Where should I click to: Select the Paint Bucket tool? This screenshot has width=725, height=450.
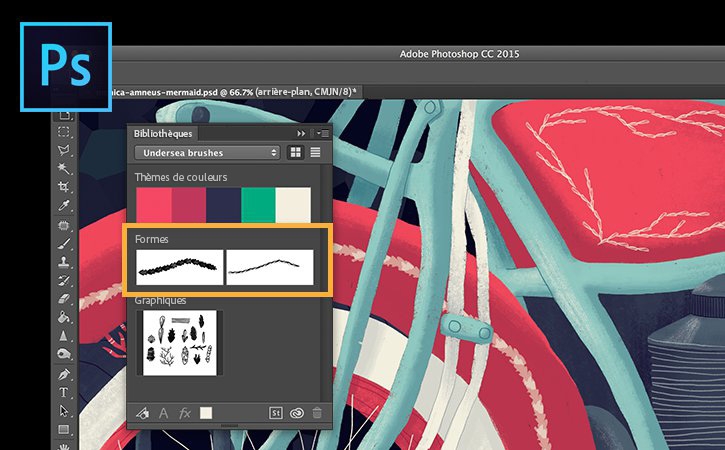coord(64,317)
